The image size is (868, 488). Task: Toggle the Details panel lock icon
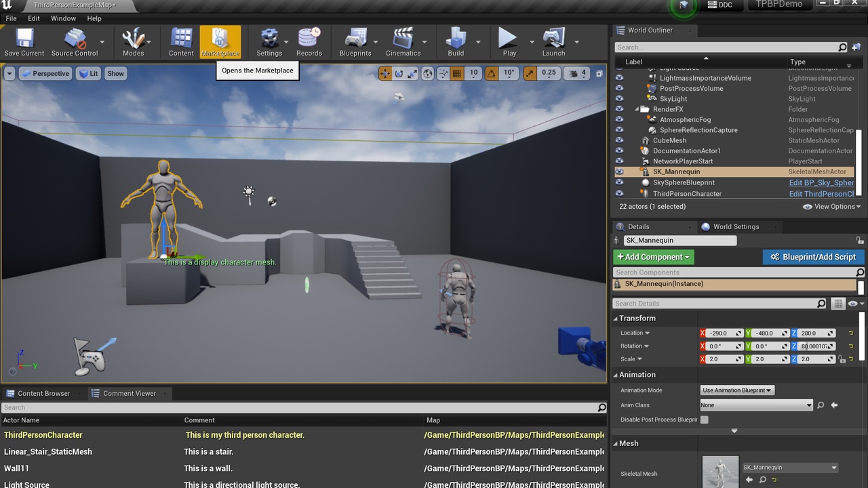(861, 240)
